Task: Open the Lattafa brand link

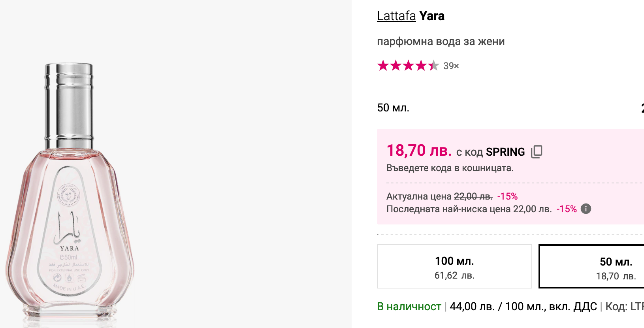Action: 396,16
